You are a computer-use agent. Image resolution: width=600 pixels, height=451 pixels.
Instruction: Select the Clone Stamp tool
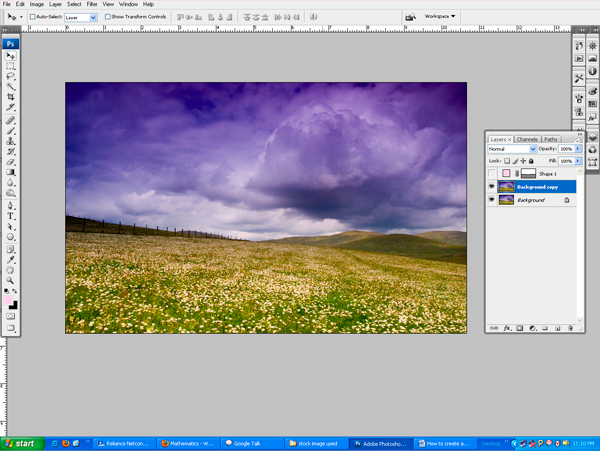pyautogui.click(x=11, y=141)
